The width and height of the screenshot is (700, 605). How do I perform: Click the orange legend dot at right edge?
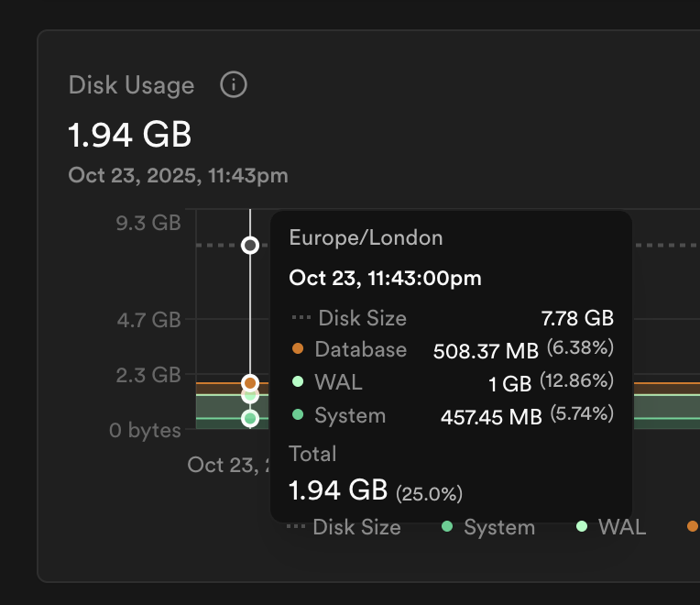pos(692,526)
